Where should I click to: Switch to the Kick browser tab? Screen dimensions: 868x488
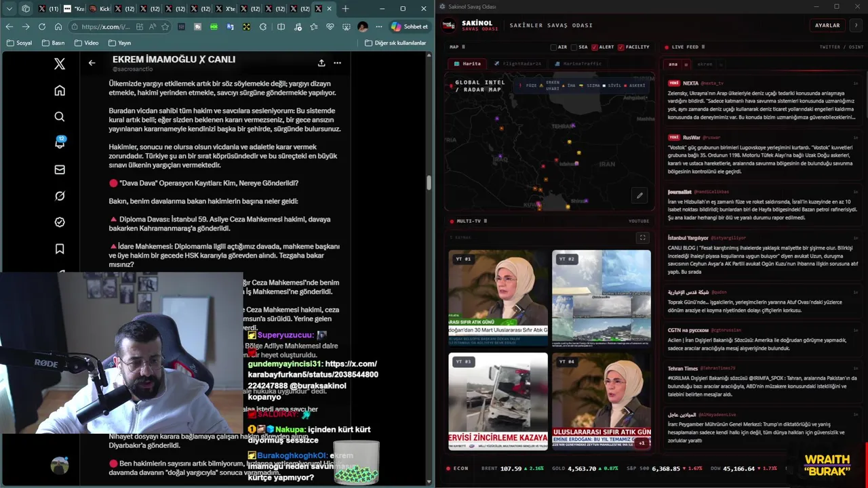click(x=99, y=9)
